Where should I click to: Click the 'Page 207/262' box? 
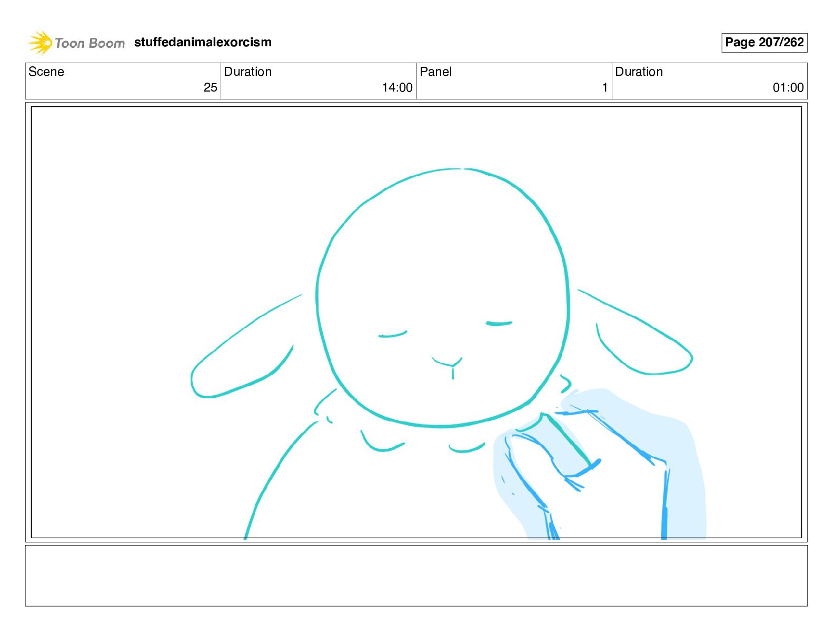coord(764,43)
